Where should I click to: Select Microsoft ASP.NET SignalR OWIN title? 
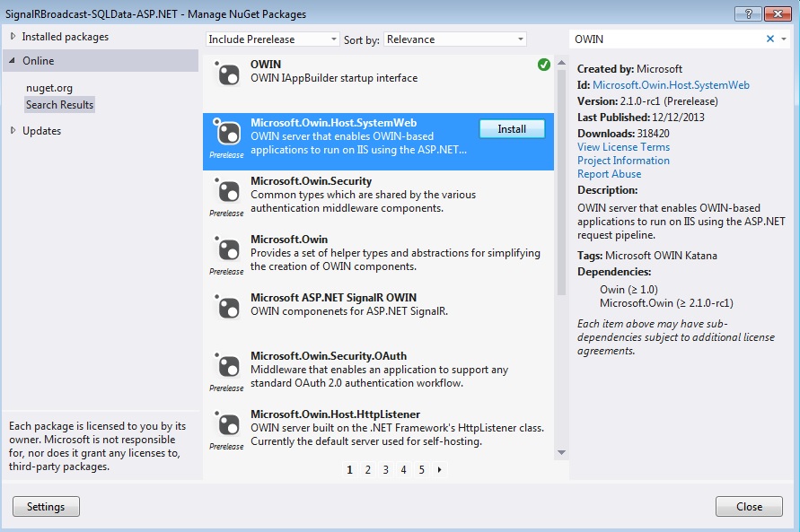[334, 297]
